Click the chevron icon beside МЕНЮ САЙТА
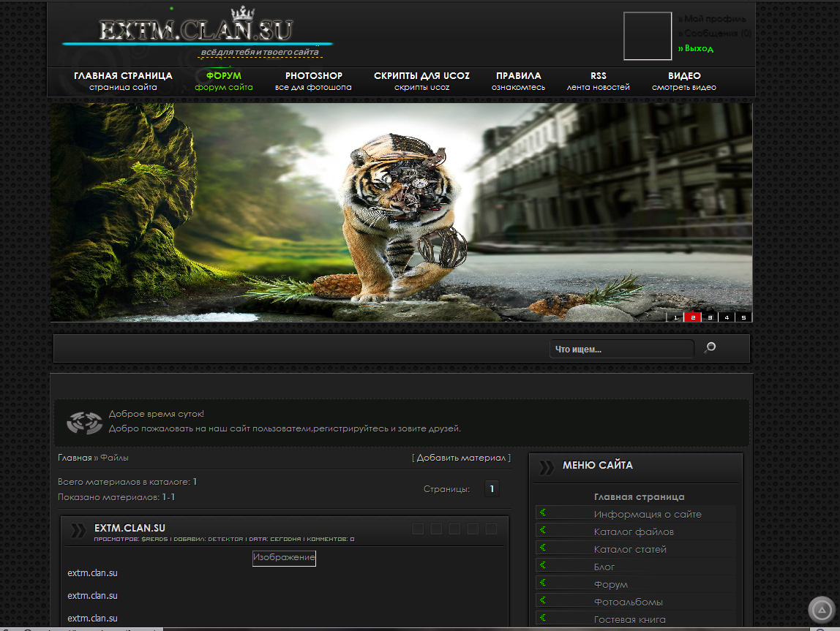 pyautogui.click(x=546, y=466)
